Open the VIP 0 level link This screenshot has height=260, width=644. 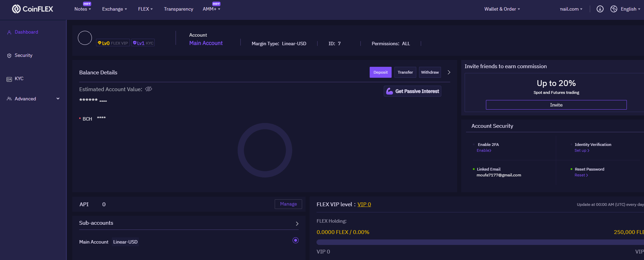[364, 204]
